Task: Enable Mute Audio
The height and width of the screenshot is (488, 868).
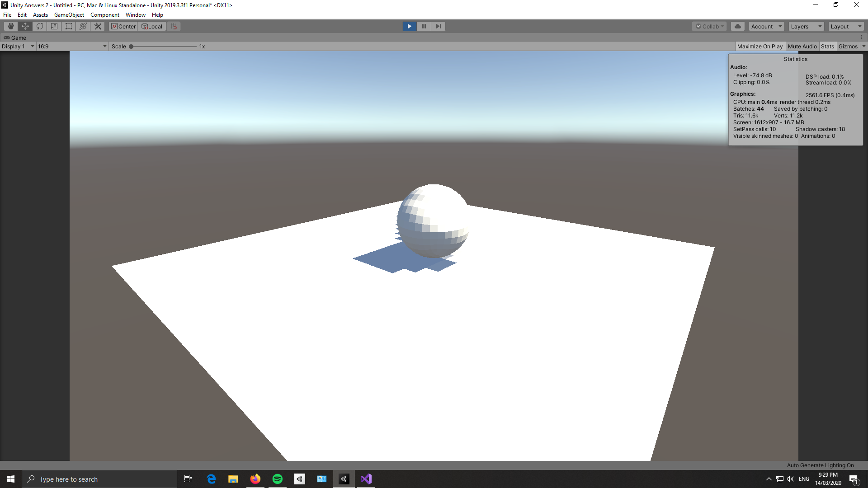Action: pyautogui.click(x=802, y=46)
